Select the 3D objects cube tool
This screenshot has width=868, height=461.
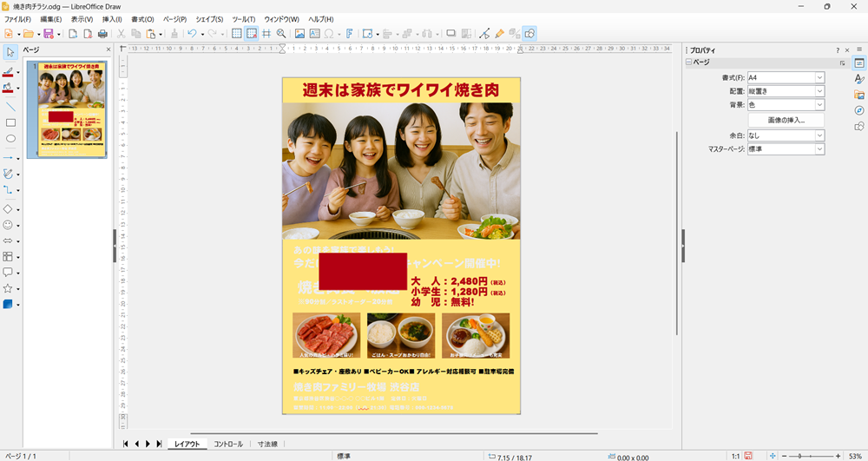point(8,305)
